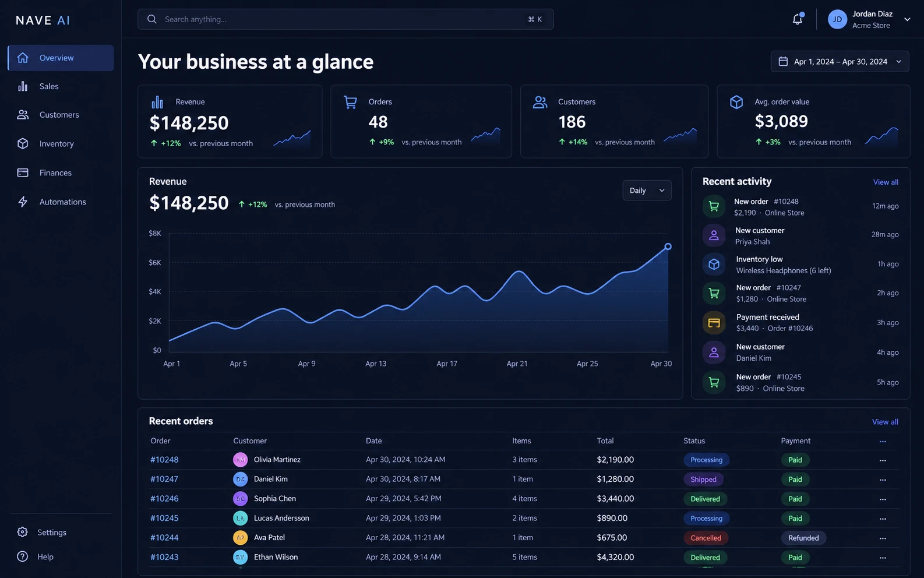Viewport: 924px width, 578px height.
Task: Focus the Search anything field
Action: (x=345, y=19)
